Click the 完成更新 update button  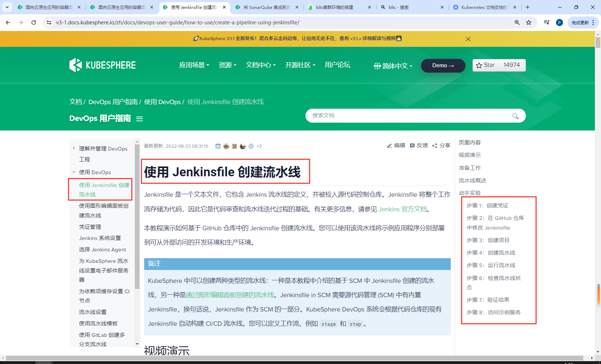(580, 23)
